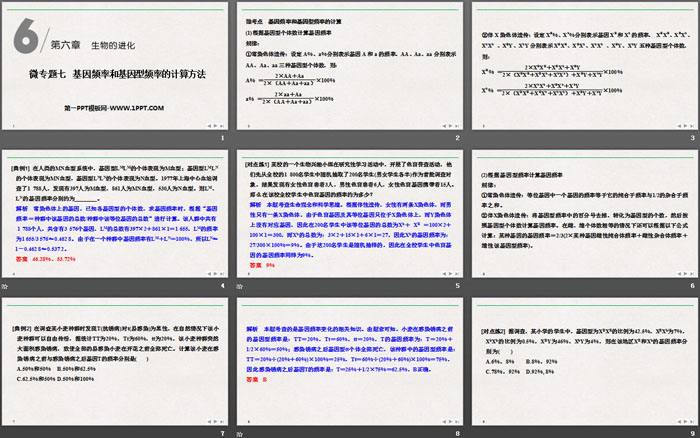
Task: Click the last-slide arrow icon on slide 5
Action: tap(457, 274)
